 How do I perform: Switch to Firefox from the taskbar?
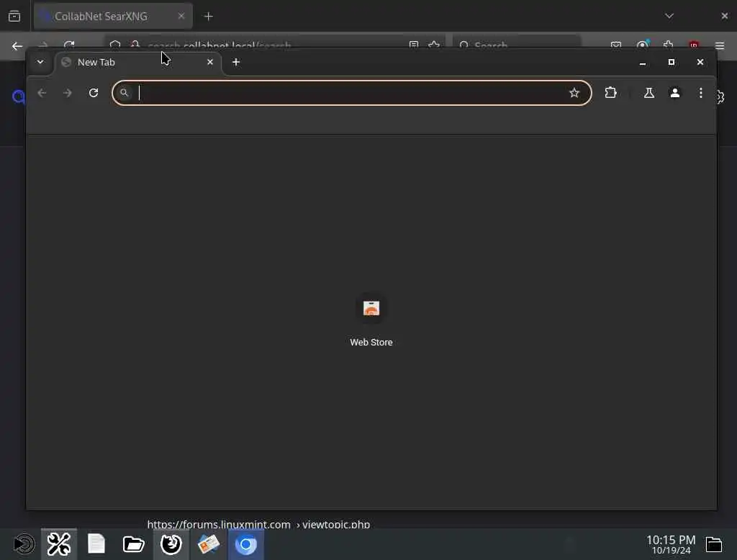click(x=171, y=544)
